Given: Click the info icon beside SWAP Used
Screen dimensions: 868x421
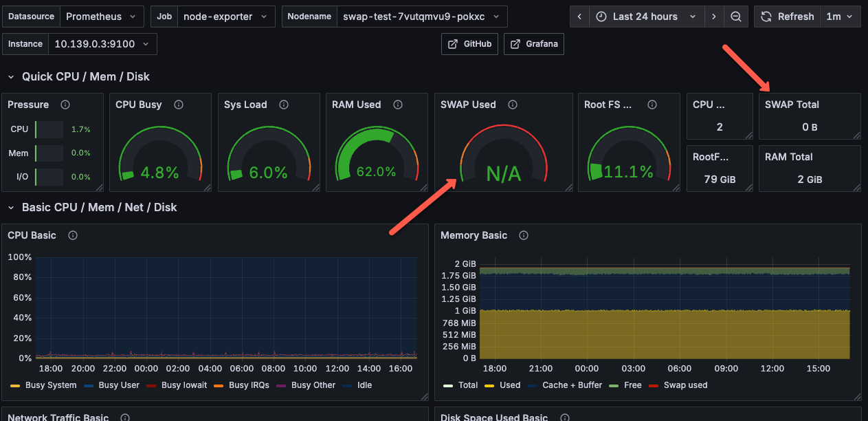Looking at the screenshot, I should pyautogui.click(x=512, y=105).
